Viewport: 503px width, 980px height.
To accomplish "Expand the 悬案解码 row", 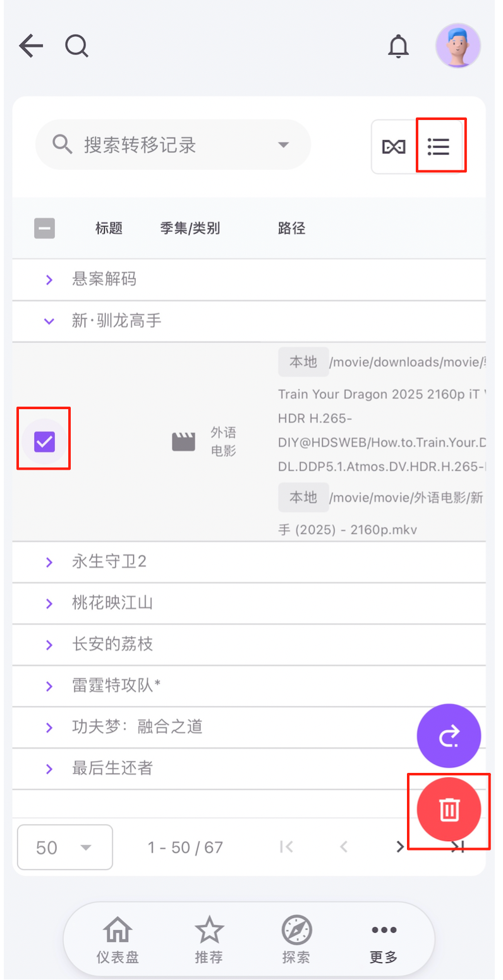I will [49, 280].
